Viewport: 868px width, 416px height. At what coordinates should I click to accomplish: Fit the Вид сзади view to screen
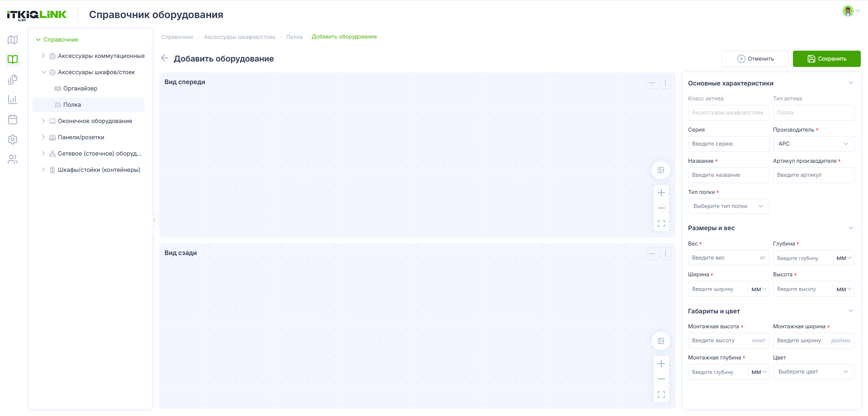click(661, 394)
